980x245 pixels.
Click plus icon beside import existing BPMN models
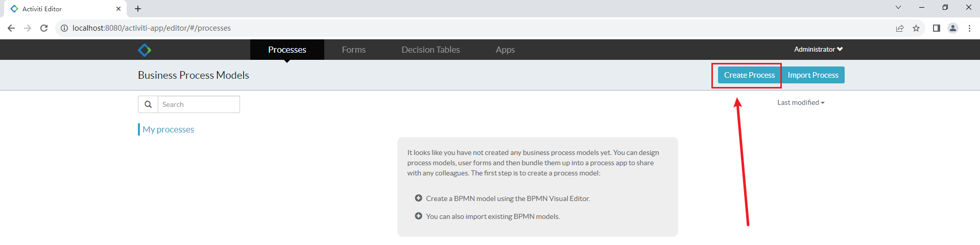pos(418,216)
